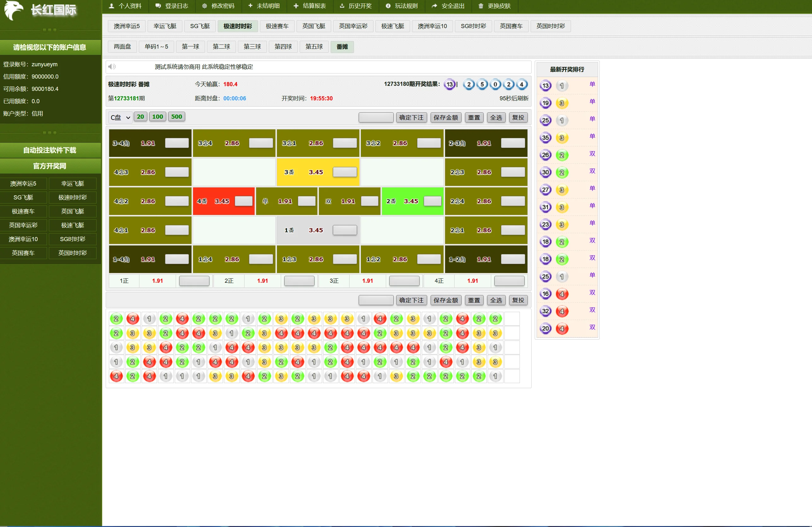Select the 500 chip amount

pos(176,117)
